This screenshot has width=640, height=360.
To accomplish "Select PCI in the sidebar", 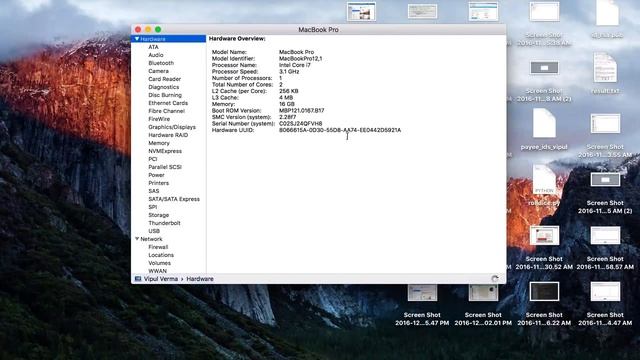I will tap(152, 159).
